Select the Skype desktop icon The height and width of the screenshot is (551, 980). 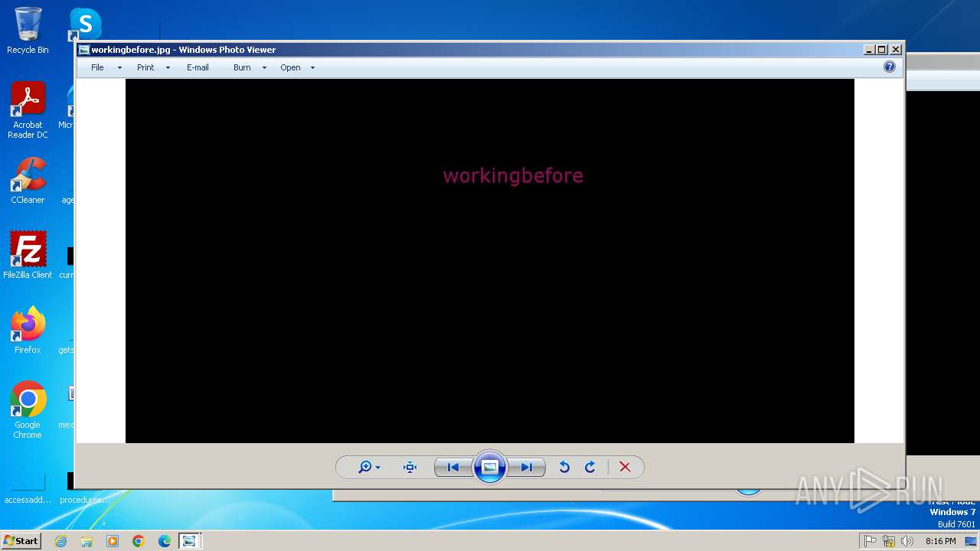point(85,24)
